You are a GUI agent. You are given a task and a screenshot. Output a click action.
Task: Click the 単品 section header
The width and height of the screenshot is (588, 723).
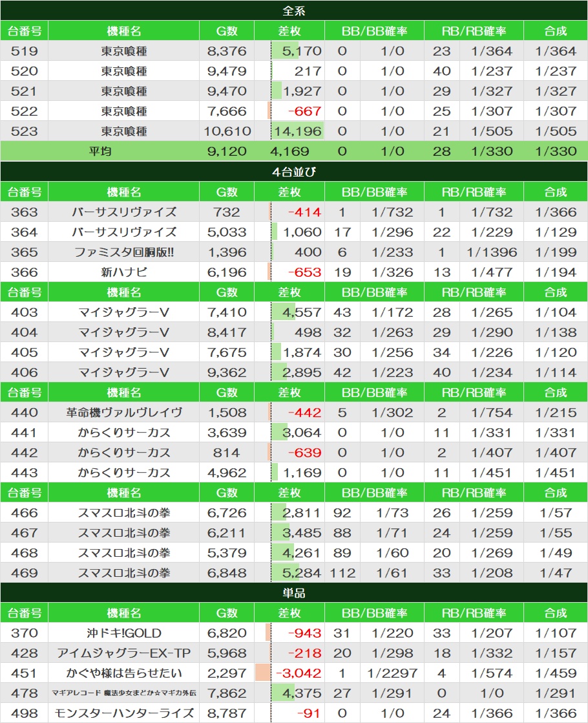[x=294, y=592]
